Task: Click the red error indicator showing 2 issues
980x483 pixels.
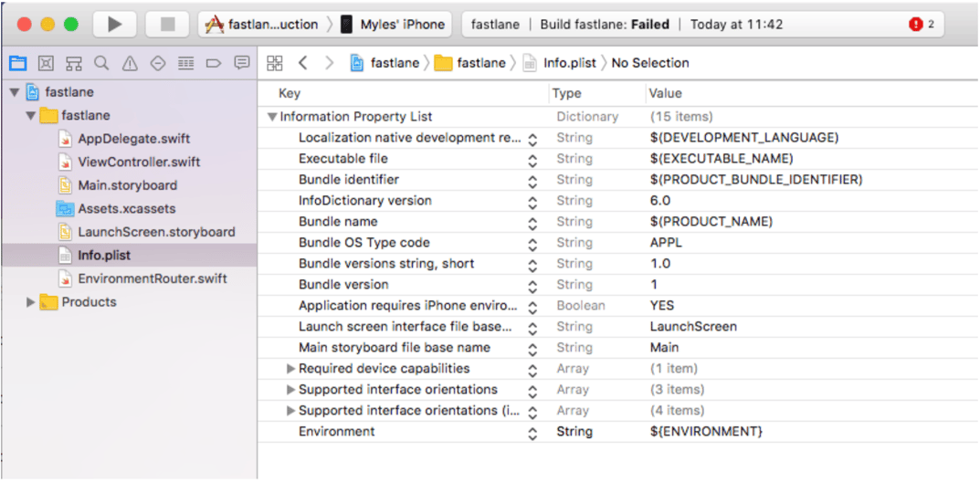Action: pyautogui.click(x=922, y=25)
